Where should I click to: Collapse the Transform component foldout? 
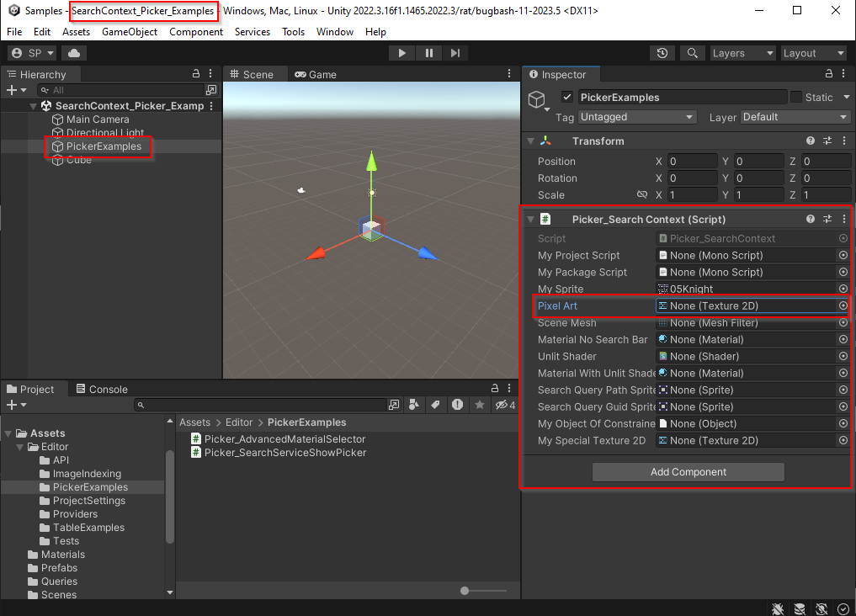coord(531,141)
